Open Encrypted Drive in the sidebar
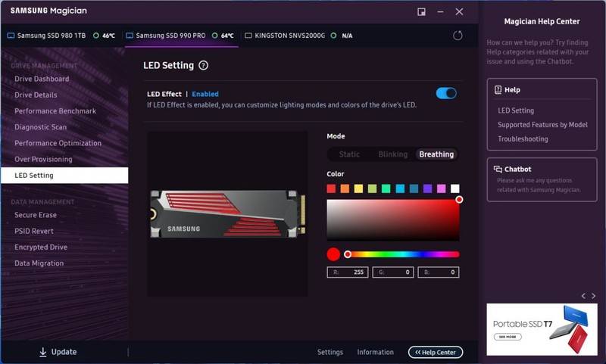606x364 pixels. point(41,247)
